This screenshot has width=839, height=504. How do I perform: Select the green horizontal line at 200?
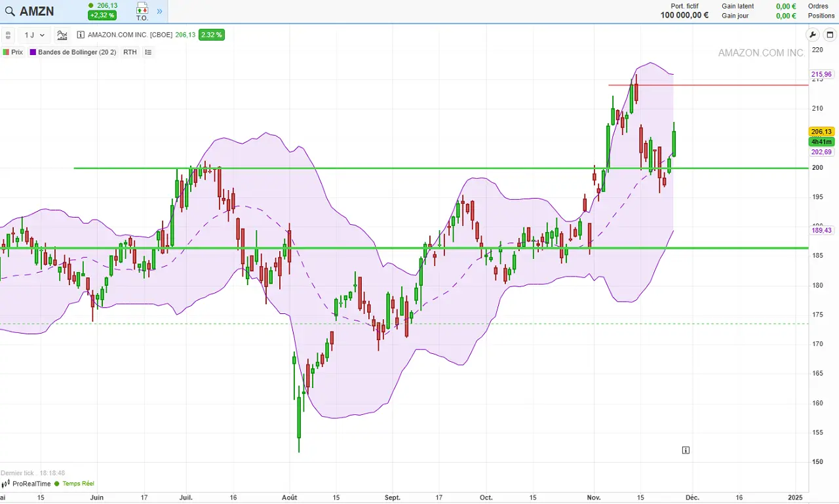click(440, 168)
